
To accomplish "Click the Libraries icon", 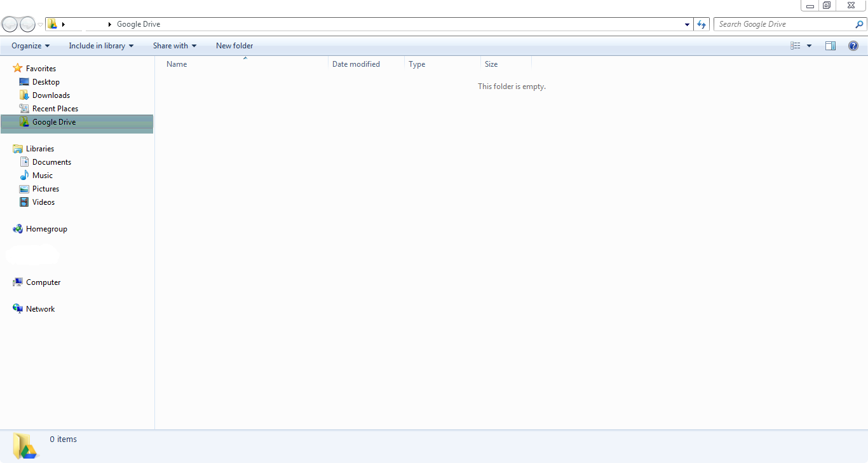I will click(18, 149).
